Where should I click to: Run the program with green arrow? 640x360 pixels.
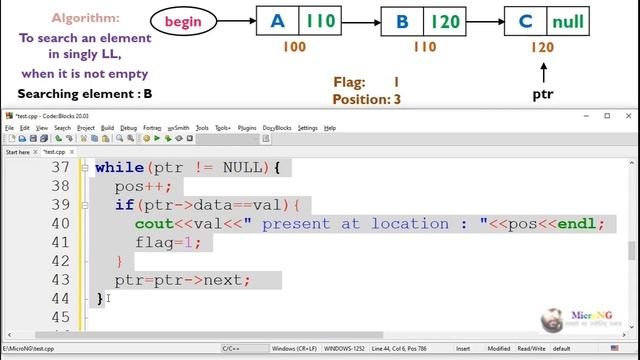(x=157, y=139)
